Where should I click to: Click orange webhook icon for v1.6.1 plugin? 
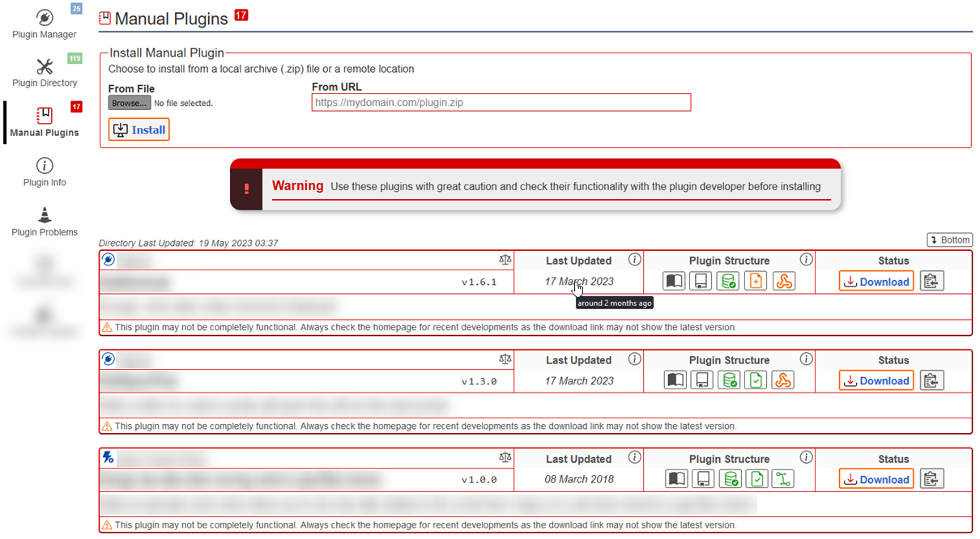pyautogui.click(x=783, y=282)
